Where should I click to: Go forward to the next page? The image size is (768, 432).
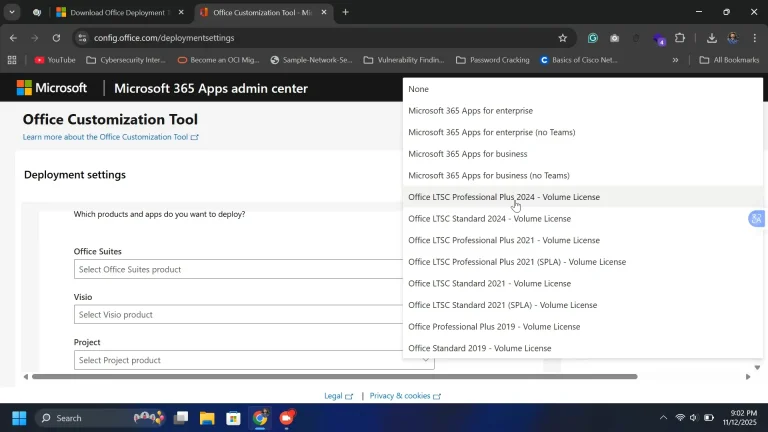(34, 38)
